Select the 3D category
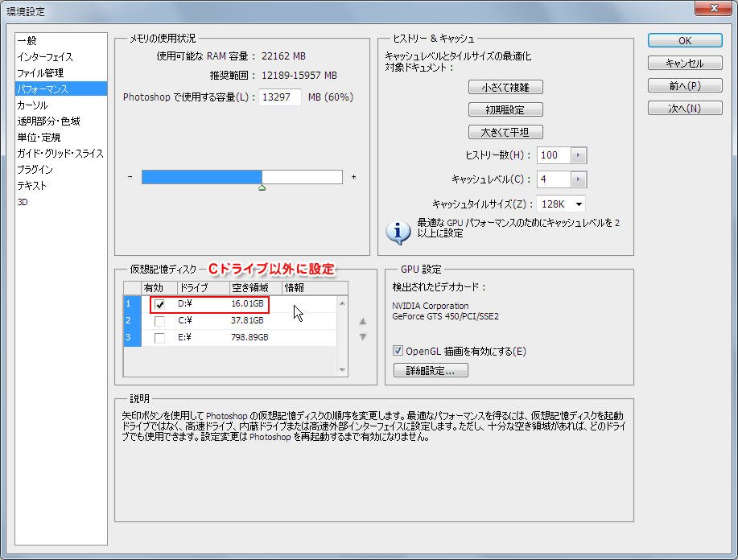This screenshot has height=560, width=738. 23,202
